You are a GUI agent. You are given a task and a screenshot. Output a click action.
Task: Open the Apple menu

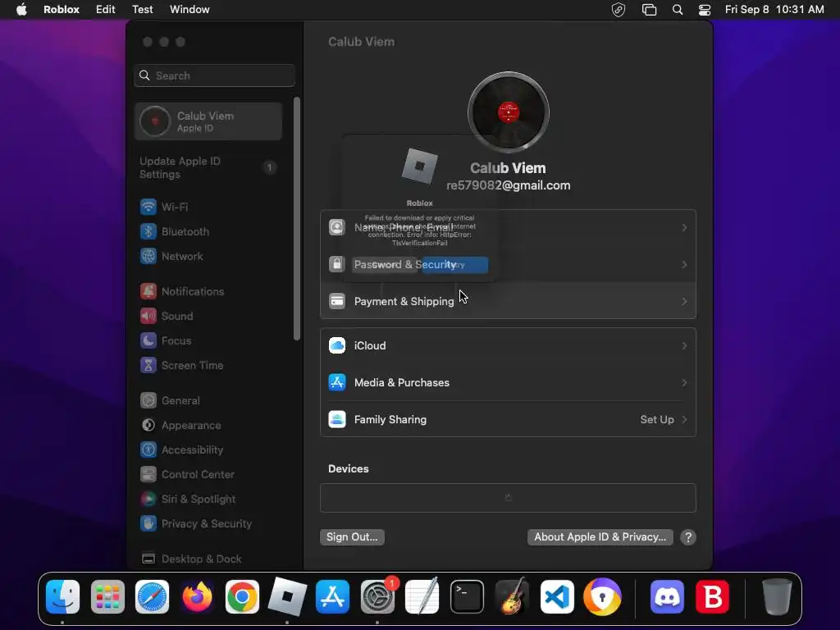[21, 10]
